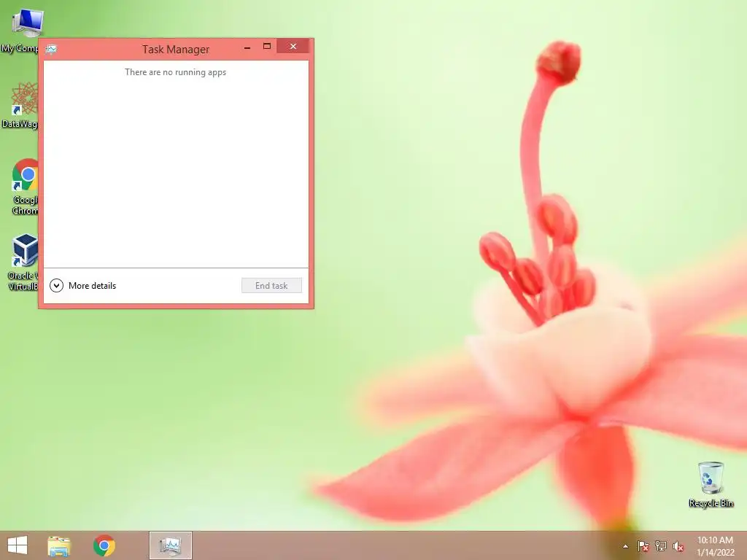
Task: Select Google Chrome desktop shortcut
Action: coord(24,187)
